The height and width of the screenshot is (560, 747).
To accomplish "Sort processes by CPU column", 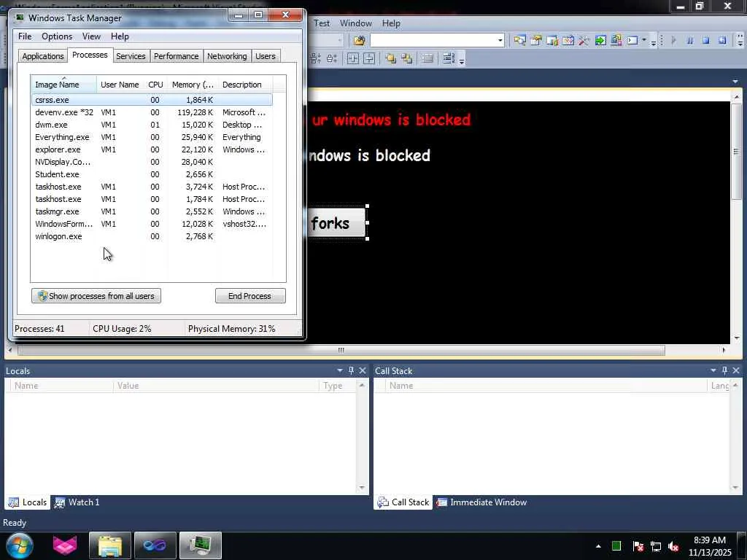I will click(x=155, y=85).
